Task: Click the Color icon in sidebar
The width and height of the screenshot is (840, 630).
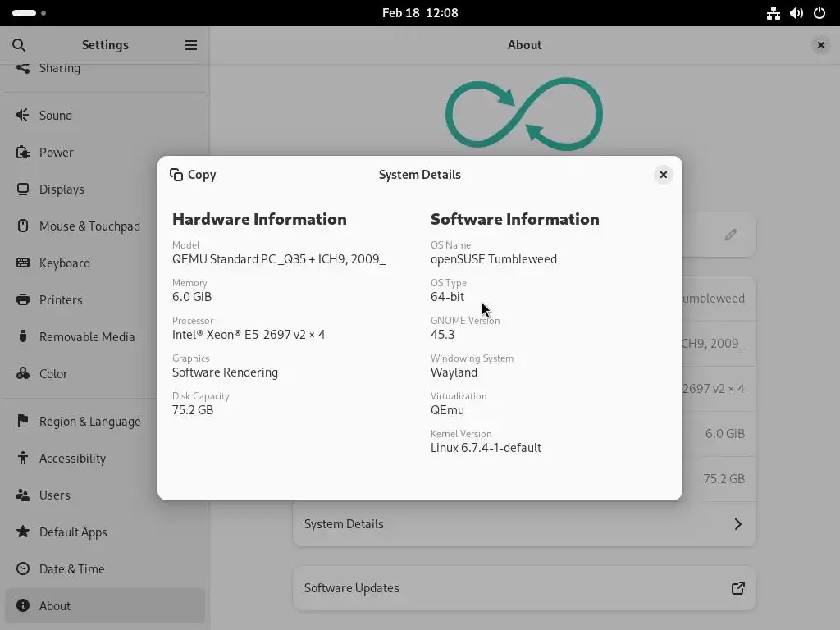Action: click(22, 373)
